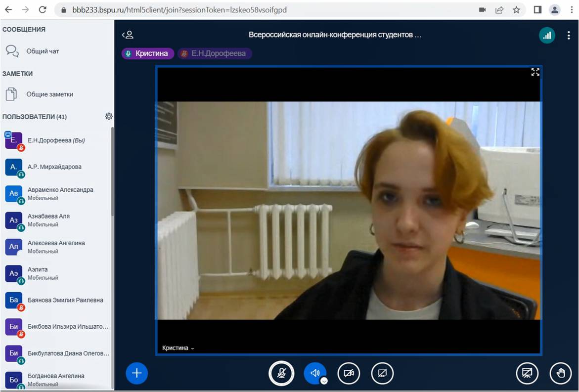
Task: Expand the audio device dropdown arrow
Action: [x=324, y=381]
